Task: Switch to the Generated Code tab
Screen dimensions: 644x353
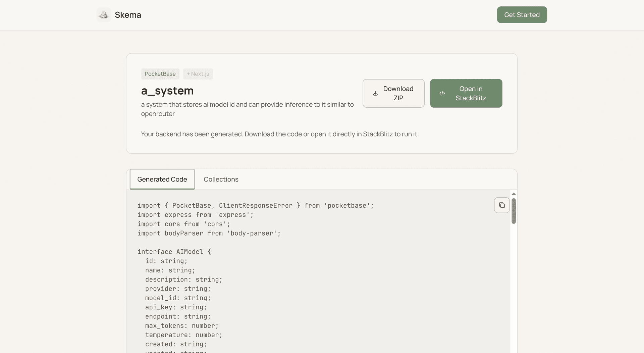Action: [162, 179]
